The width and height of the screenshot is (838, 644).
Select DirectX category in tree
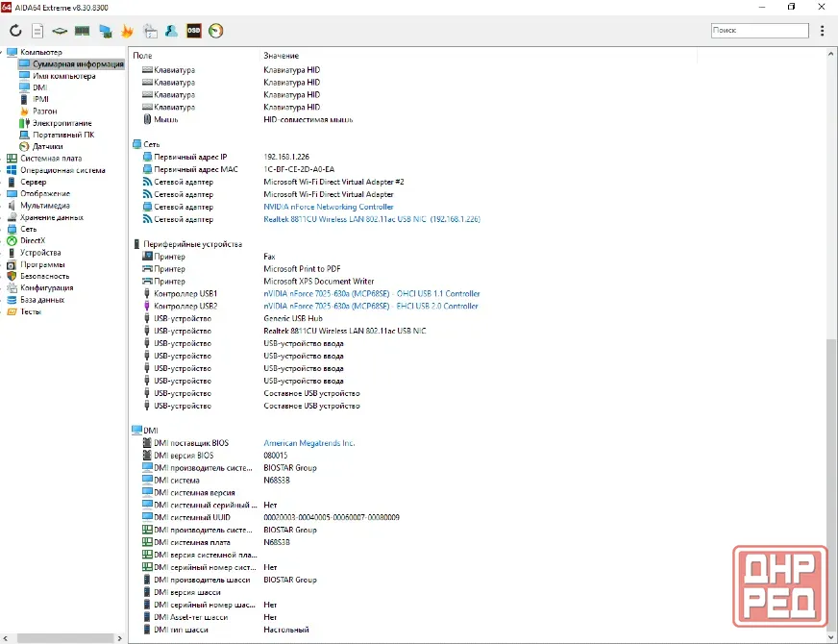tap(33, 240)
